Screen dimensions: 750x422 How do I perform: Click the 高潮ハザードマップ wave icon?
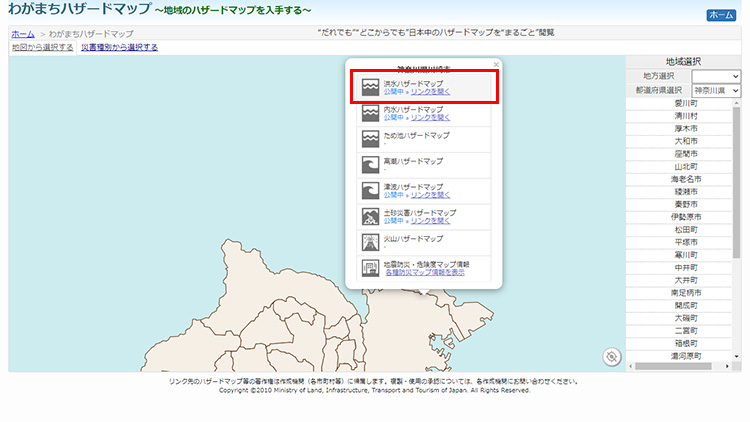pyautogui.click(x=370, y=165)
